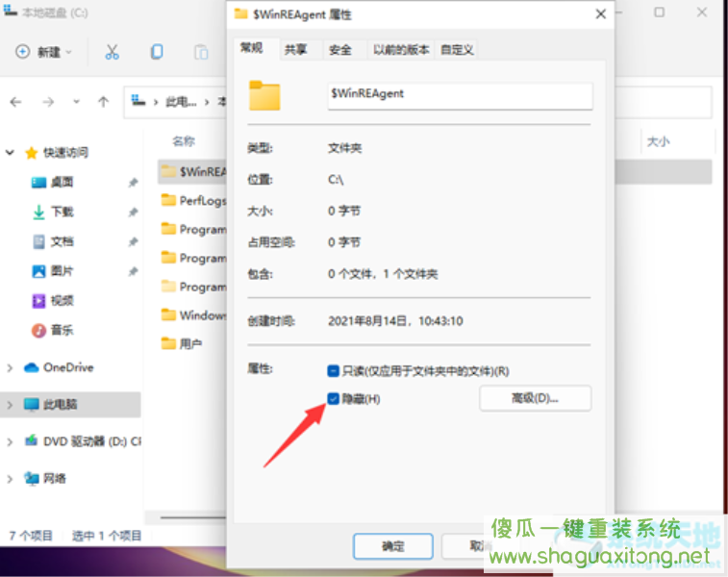Open Advanced (高级) attributes button
The image size is (728, 577).
point(536,398)
